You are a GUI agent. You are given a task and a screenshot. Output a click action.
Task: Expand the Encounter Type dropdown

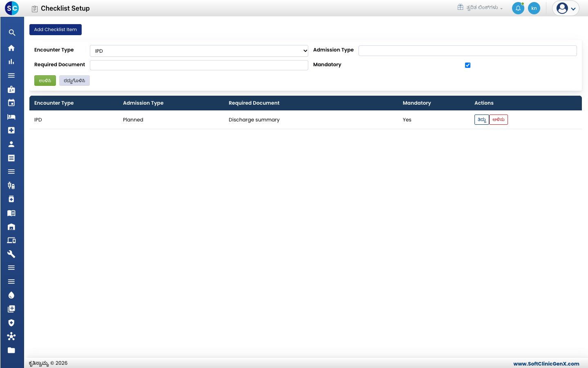(199, 51)
